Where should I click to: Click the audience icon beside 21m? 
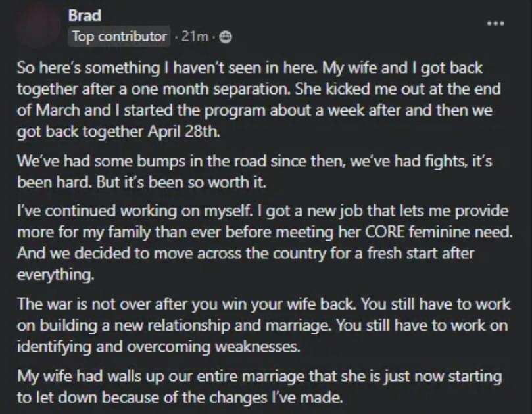tap(224, 37)
